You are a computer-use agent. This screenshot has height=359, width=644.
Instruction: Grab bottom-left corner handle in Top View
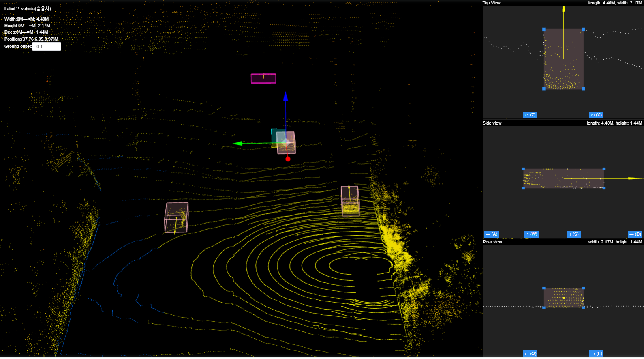tap(544, 88)
